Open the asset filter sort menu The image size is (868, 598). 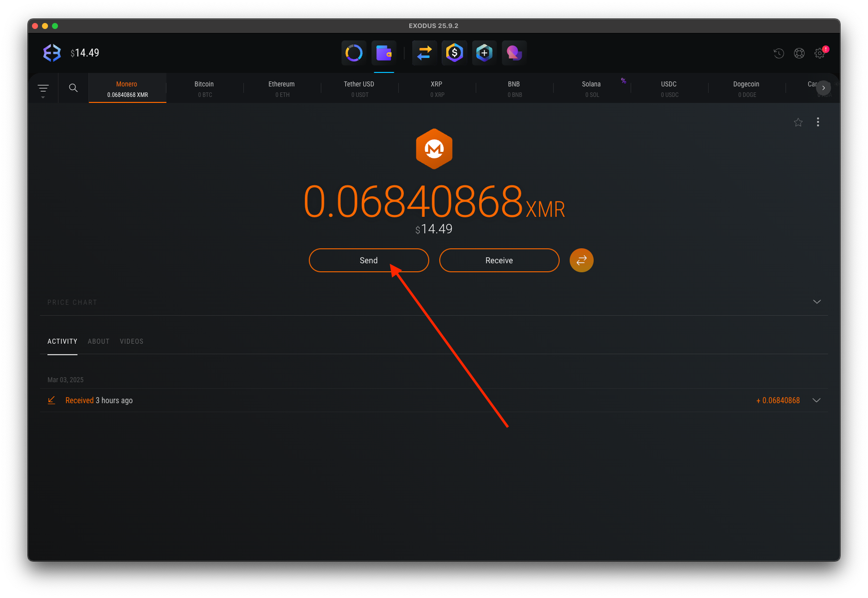coord(43,89)
